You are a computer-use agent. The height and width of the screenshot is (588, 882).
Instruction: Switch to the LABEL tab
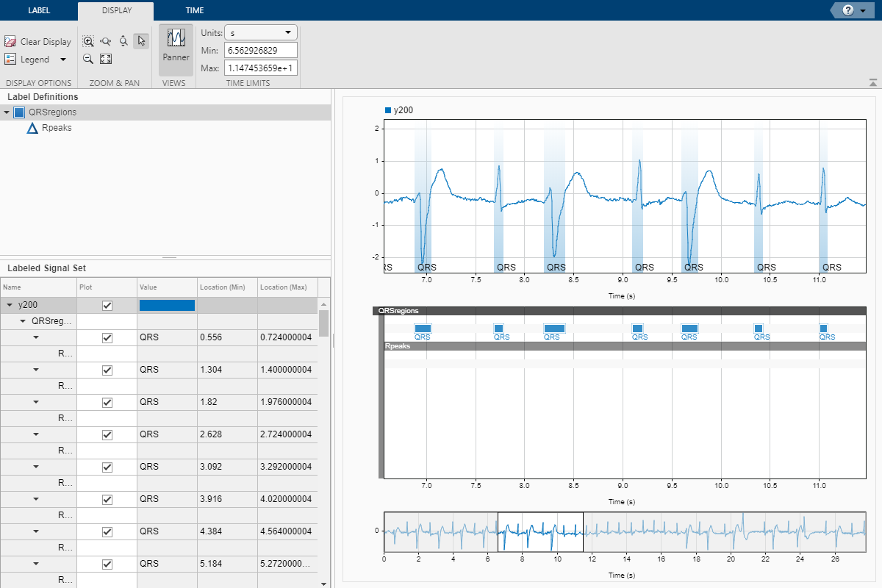[38, 10]
